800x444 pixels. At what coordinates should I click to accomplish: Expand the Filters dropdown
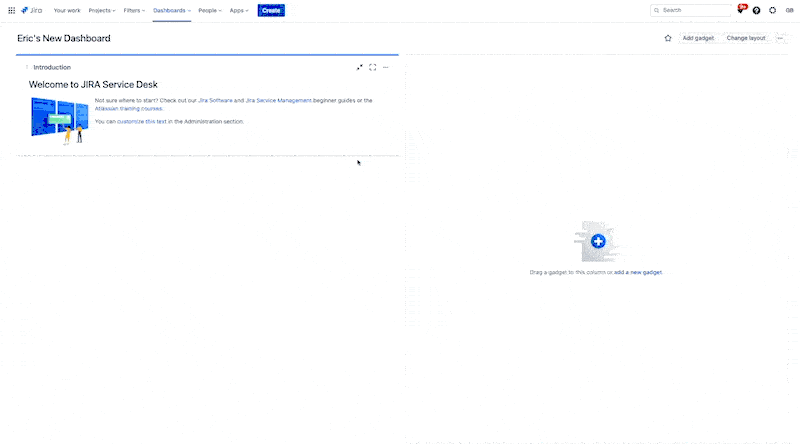pos(134,10)
